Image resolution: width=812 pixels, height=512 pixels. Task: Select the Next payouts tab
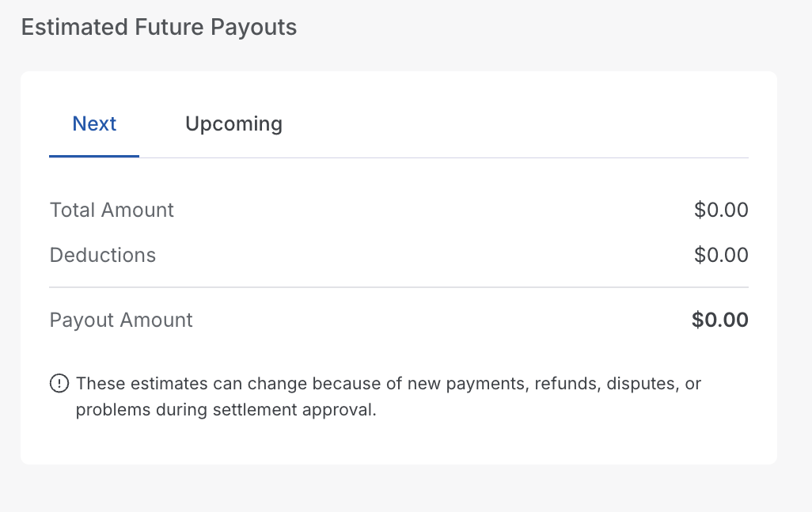coord(94,124)
